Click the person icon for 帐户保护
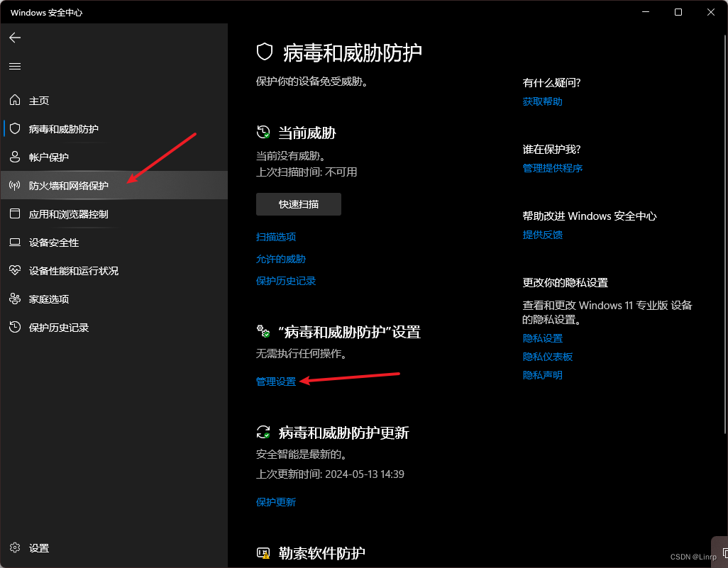The image size is (728, 568). coord(15,157)
